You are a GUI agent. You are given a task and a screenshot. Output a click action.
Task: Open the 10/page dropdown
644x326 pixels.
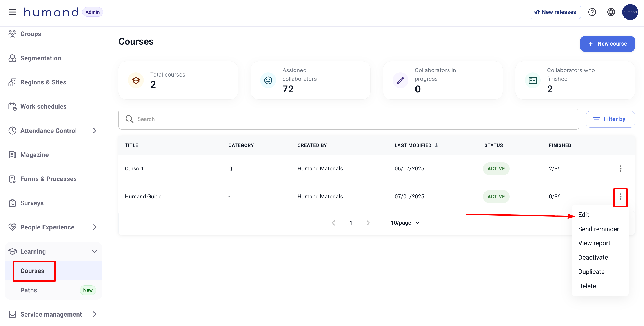[405, 223]
